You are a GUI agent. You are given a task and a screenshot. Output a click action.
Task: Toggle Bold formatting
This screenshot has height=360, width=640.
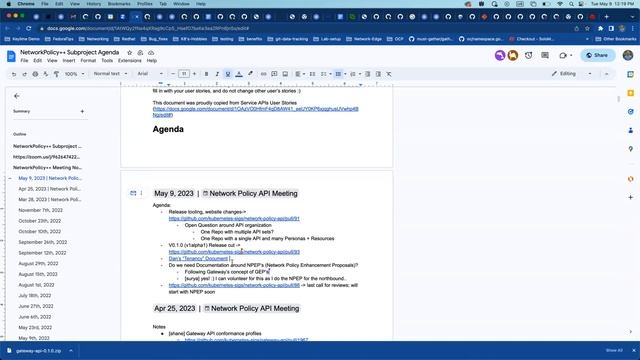pyautogui.click(x=206, y=74)
